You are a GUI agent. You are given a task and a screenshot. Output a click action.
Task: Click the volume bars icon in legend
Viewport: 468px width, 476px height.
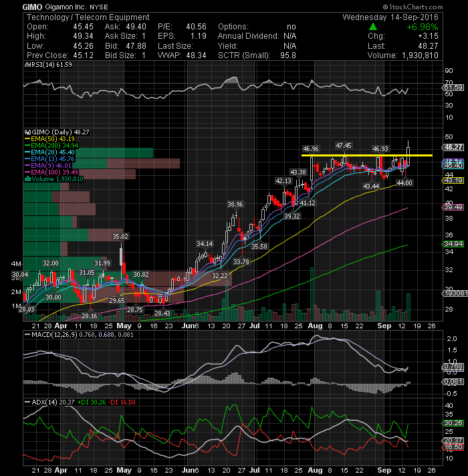pyautogui.click(x=27, y=179)
